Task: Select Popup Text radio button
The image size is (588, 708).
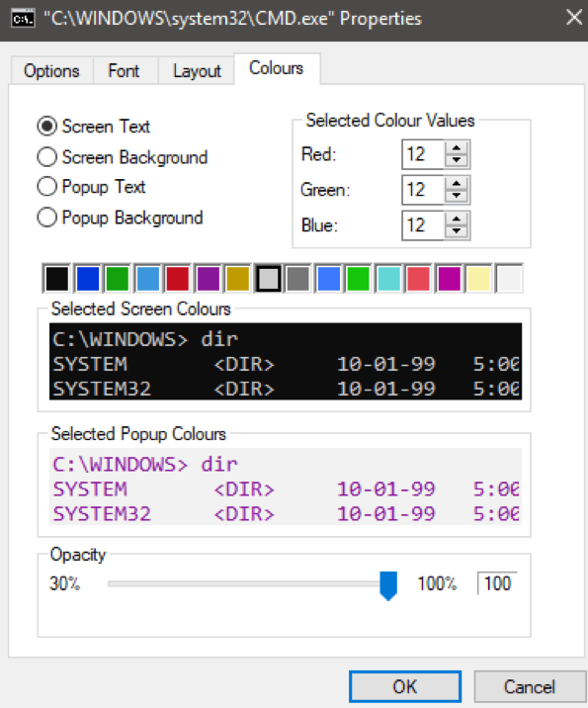Action: pos(46,187)
